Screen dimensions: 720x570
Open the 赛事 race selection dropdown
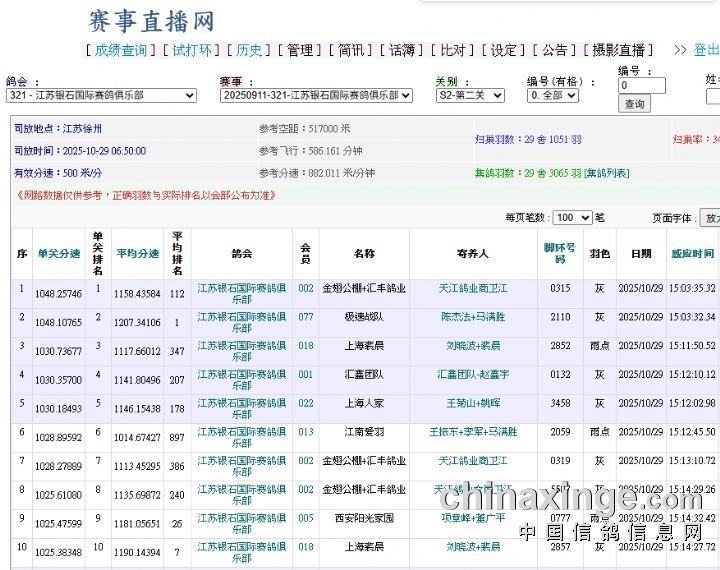pos(317,96)
